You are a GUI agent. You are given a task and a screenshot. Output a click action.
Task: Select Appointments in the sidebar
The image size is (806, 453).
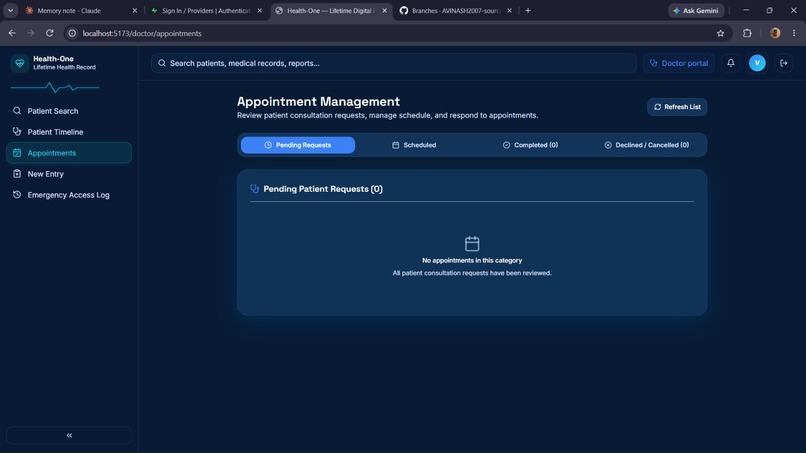pos(69,153)
